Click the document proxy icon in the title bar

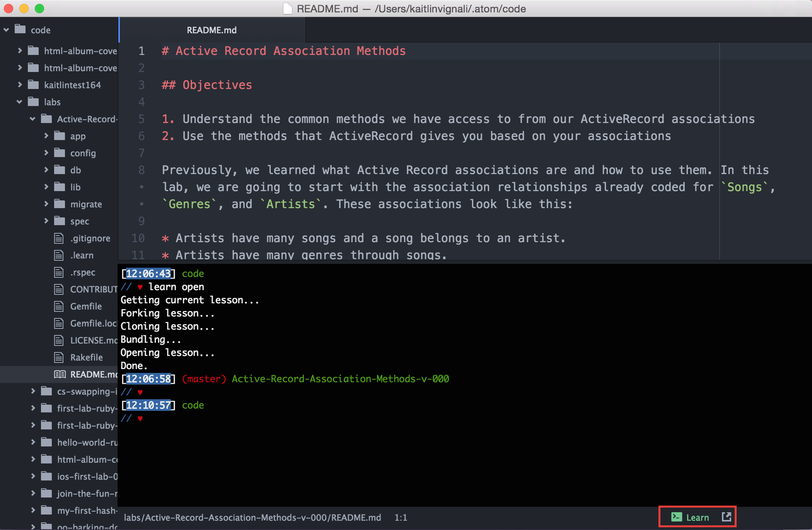pyautogui.click(x=287, y=9)
